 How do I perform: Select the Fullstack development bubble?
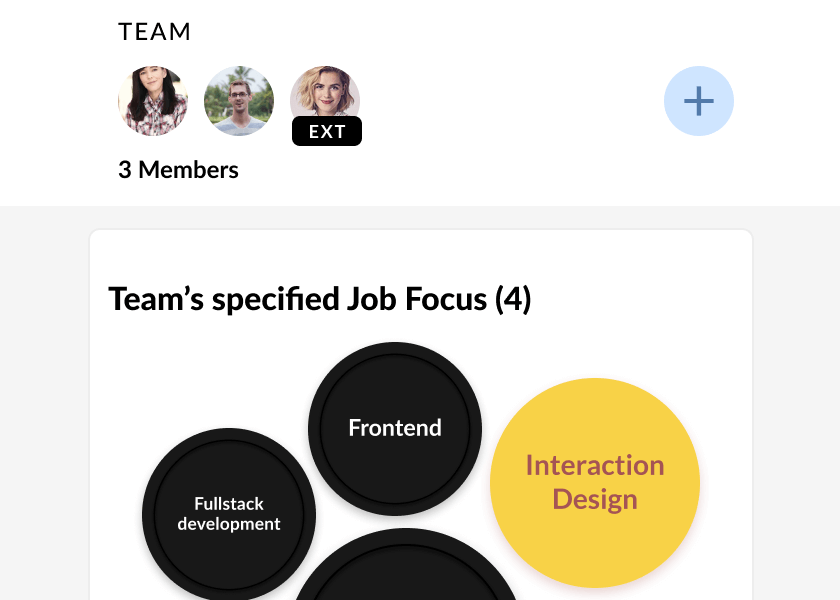click(x=229, y=514)
